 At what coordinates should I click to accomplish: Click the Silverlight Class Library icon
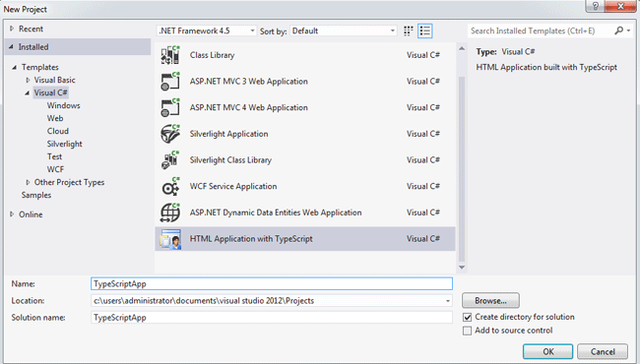point(170,160)
